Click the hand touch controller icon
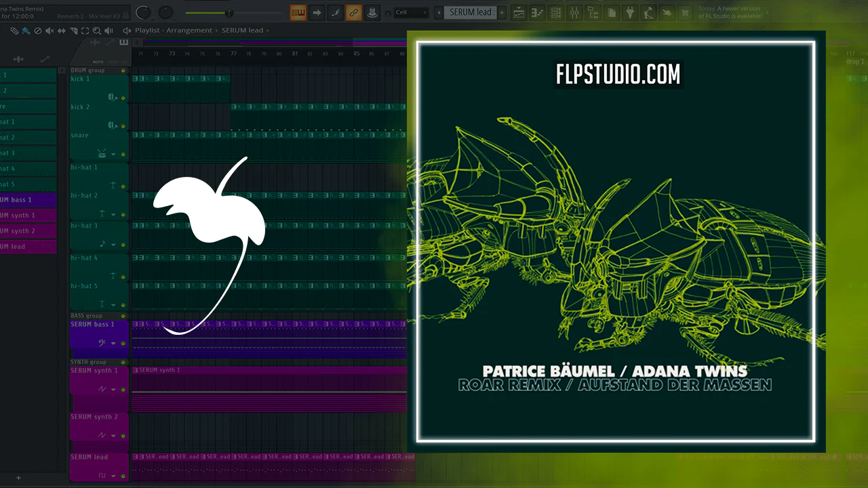The width and height of the screenshot is (868, 488). point(667,12)
